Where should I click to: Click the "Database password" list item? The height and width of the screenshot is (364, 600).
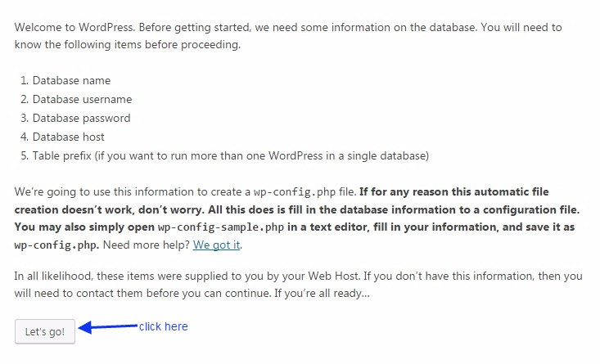81,119
